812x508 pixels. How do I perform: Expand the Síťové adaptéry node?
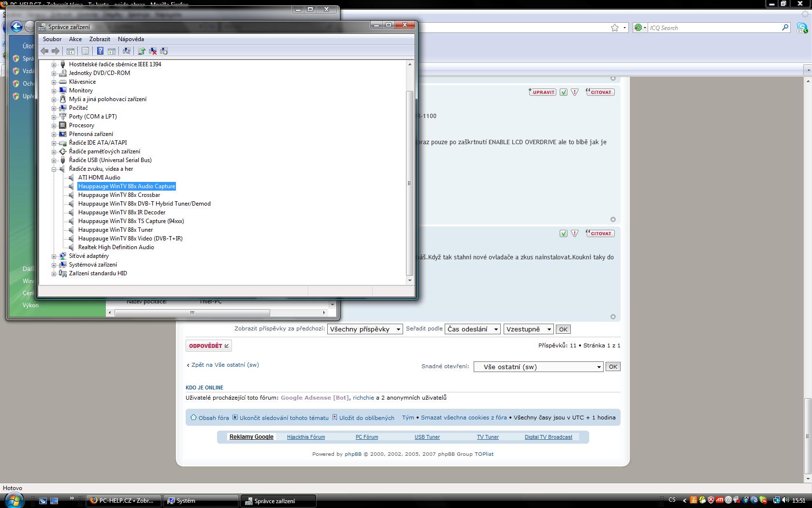tap(54, 256)
